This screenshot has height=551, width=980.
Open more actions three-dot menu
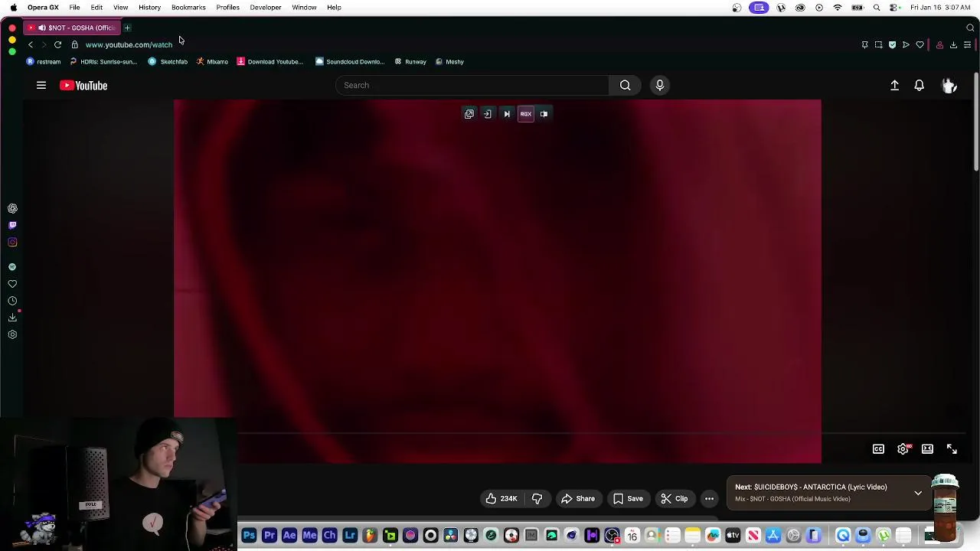(x=709, y=499)
